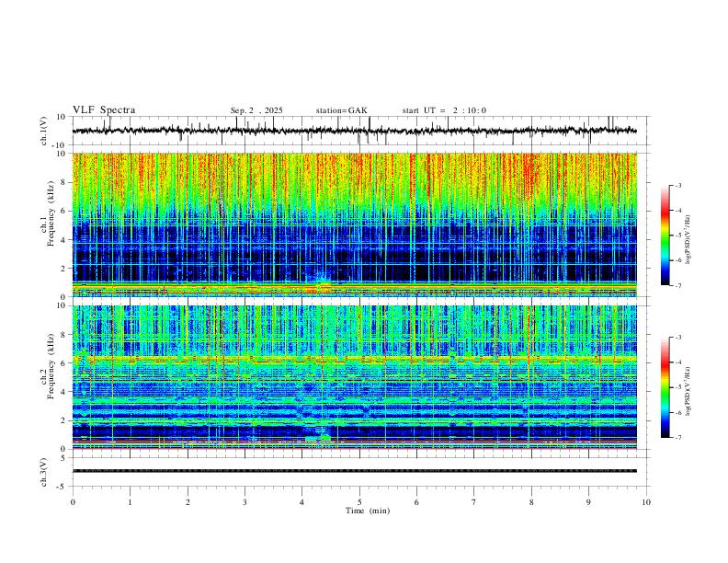Screen dimensions: 728x563
Task: Select the date text "Sep. 2 , 2025"
Action: point(256,110)
